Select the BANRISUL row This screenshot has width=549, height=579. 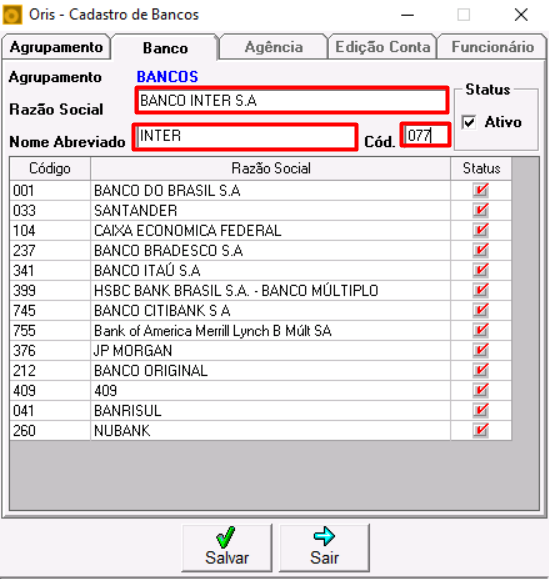pyautogui.click(x=261, y=410)
